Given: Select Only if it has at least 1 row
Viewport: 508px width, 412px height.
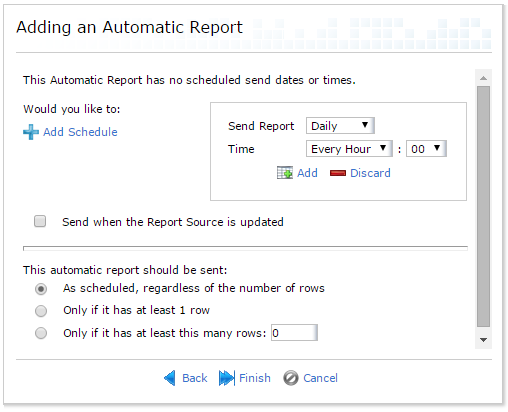Looking at the screenshot, I should [x=41, y=311].
